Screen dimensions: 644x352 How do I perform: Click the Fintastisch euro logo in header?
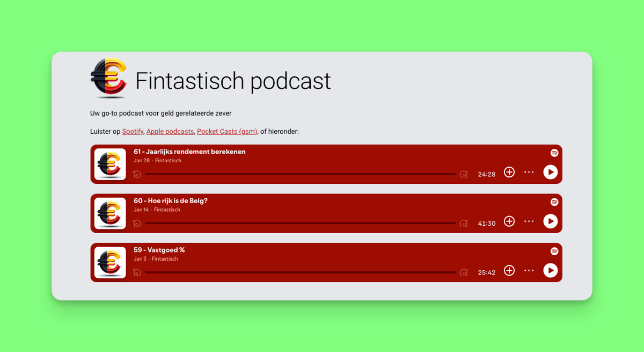[x=109, y=78]
